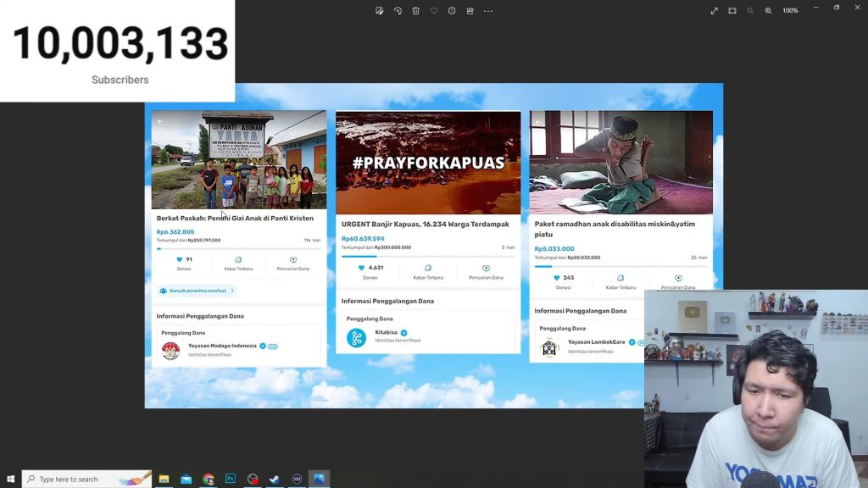Show file info for the photo
Viewport: 868px width, 488px height.
(x=452, y=11)
